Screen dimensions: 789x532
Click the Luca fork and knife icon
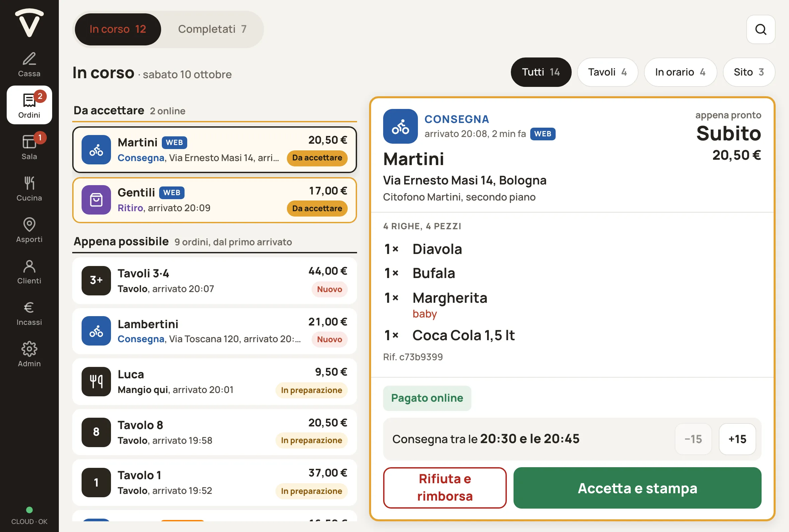tap(96, 381)
